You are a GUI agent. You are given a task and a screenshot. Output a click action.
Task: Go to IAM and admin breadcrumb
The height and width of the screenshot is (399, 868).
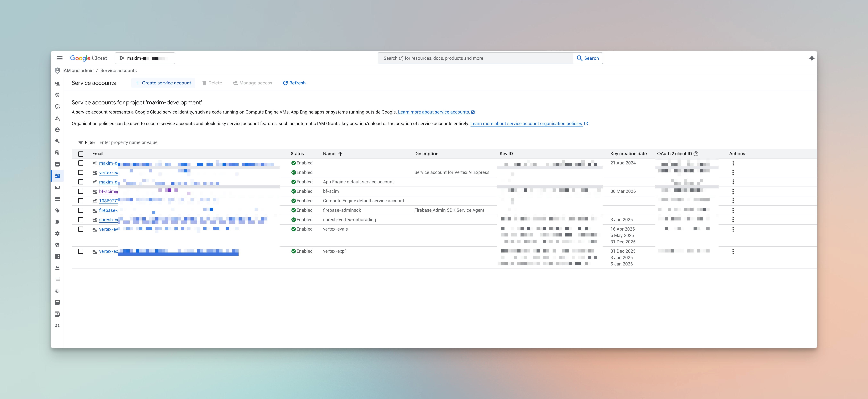[x=78, y=70]
